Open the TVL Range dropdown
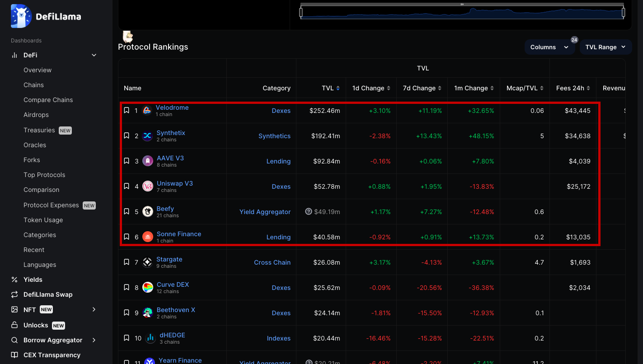The width and height of the screenshot is (643, 364). [605, 47]
